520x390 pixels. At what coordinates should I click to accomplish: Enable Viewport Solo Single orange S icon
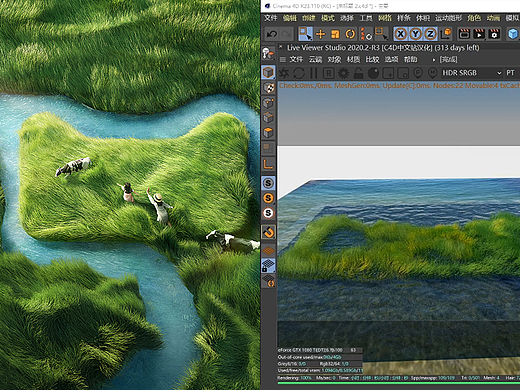coord(268,198)
